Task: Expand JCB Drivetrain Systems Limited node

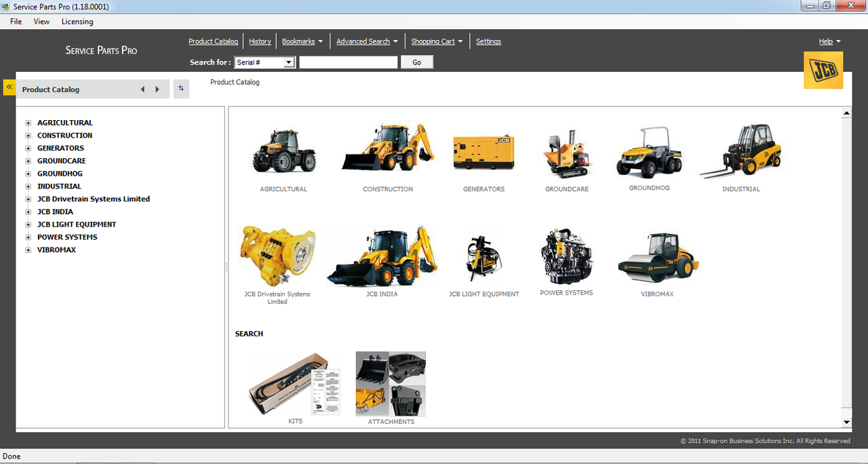Action: pos(28,199)
